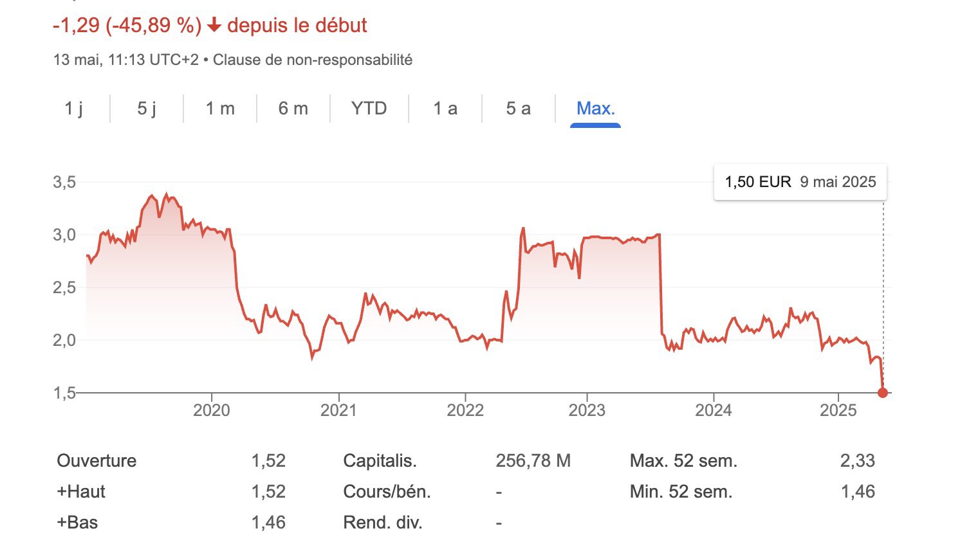The image size is (960, 560).
Task: Switch to the 5 j range tab
Action: click(x=147, y=108)
